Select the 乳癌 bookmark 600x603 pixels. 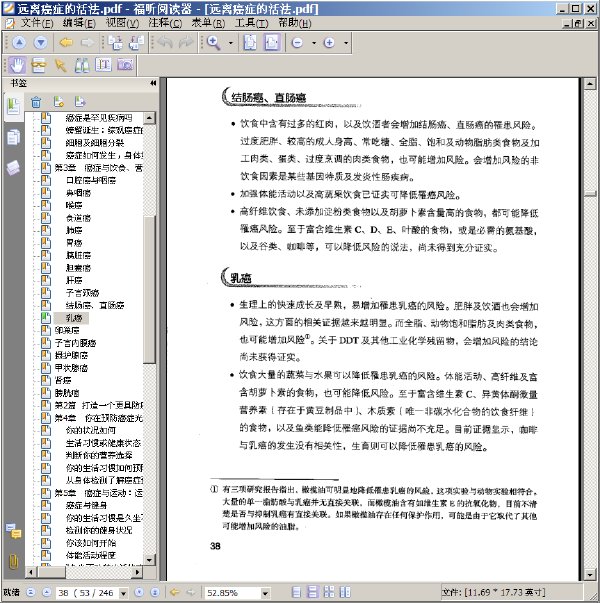(74, 318)
